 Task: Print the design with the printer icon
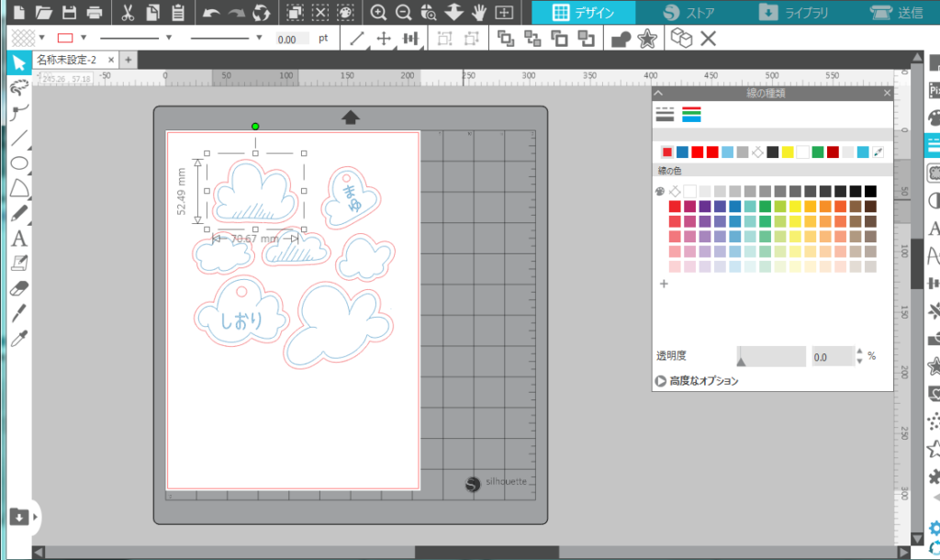[x=95, y=12]
